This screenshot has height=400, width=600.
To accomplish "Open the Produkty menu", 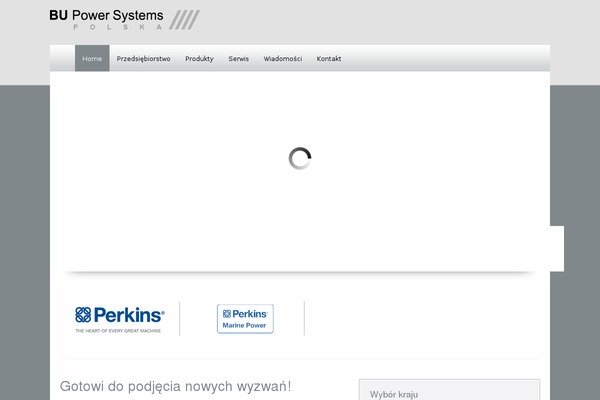I will 199,59.
